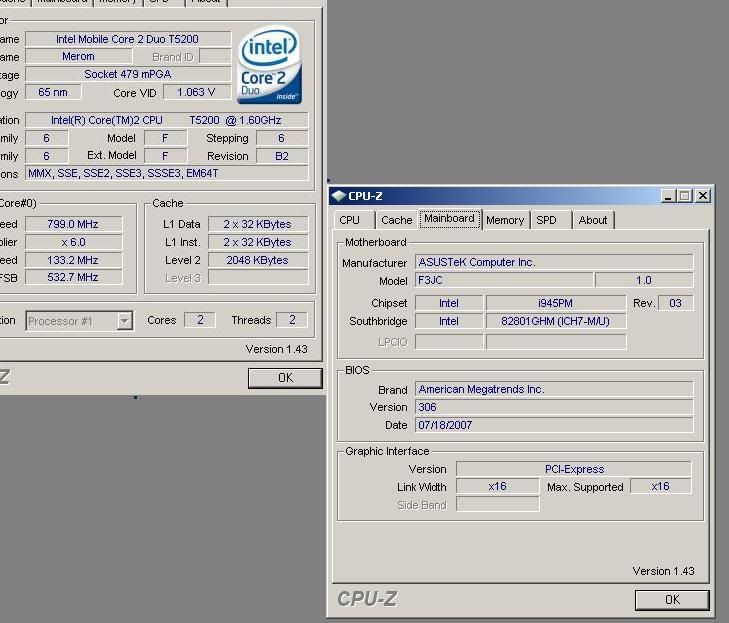729x623 pixels.
Task: Maximize the CPU-Z Mainboard window
Action: (x=685, y=196)
